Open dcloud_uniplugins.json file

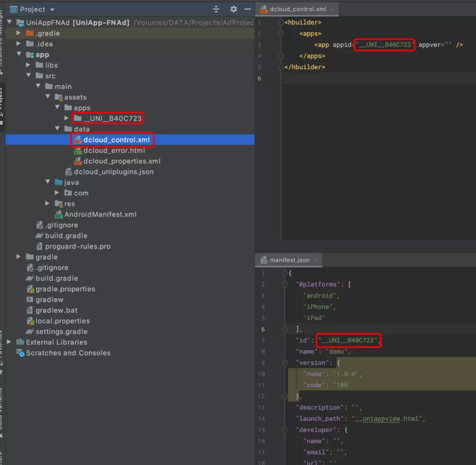pyautogui.click(x=114, y=172)
